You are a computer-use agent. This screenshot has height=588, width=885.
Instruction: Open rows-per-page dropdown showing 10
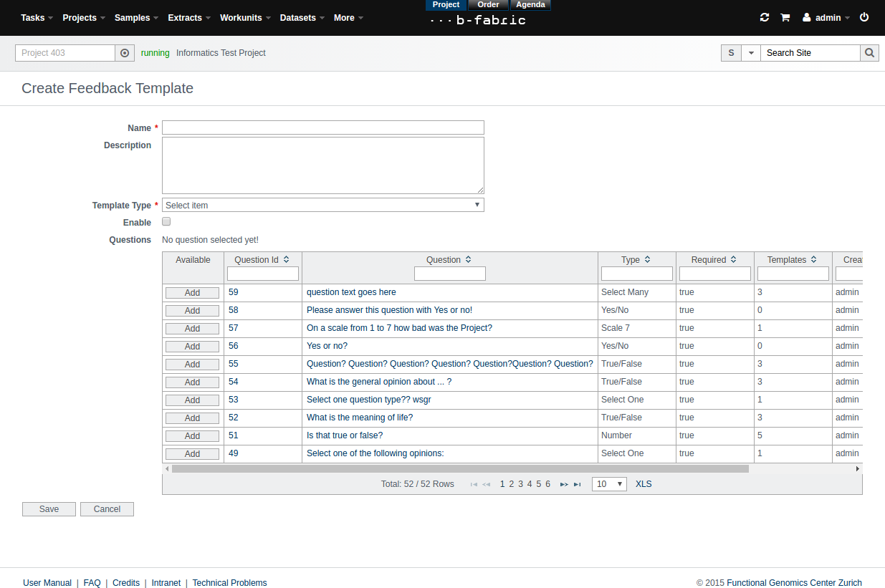(x=609, y=484)
